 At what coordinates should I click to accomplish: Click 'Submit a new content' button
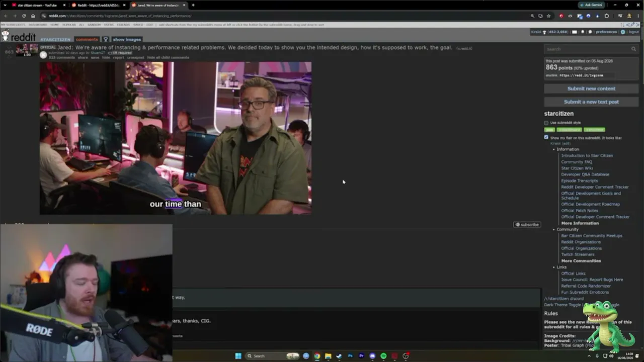(591, 88)
